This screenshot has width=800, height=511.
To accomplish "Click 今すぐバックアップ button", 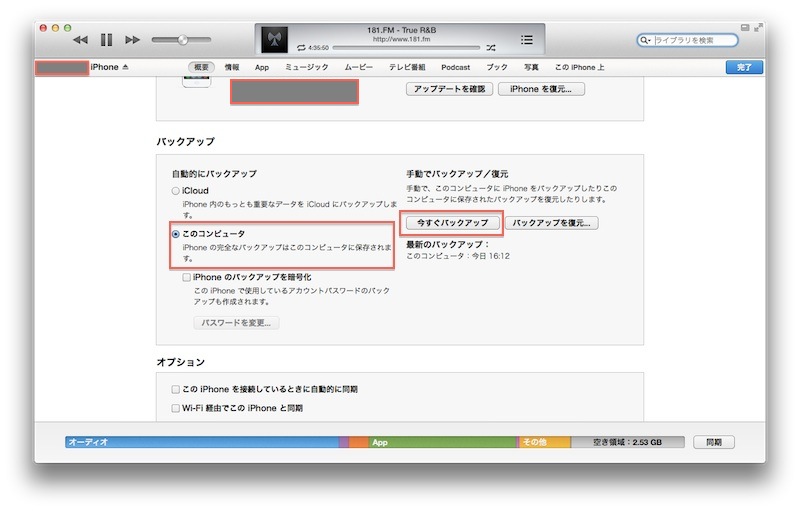I will click(x=453, y=223).
